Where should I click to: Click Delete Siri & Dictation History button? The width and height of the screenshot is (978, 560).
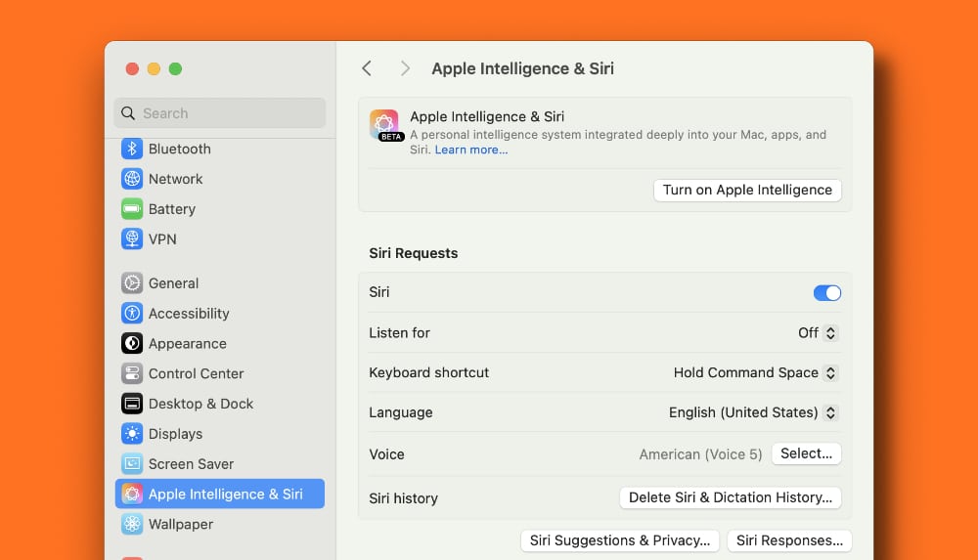tap(731, 497)
